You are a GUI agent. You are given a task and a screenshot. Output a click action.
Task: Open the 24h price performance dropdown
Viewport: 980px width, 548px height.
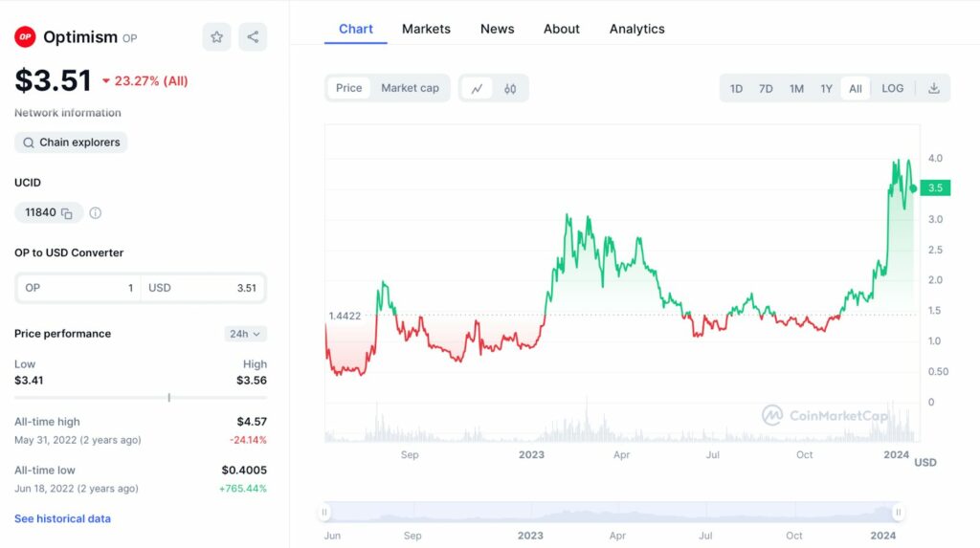pyautogui.click(x=245, y=334)
